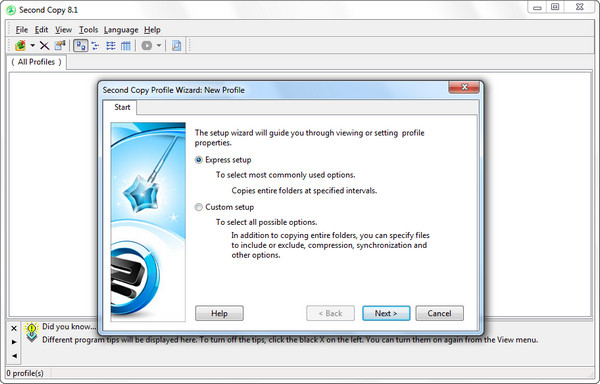The width and height of the screenshot is (600, 384).
Task: Click the wizard Help button
Action: click(x=219, y=313)
